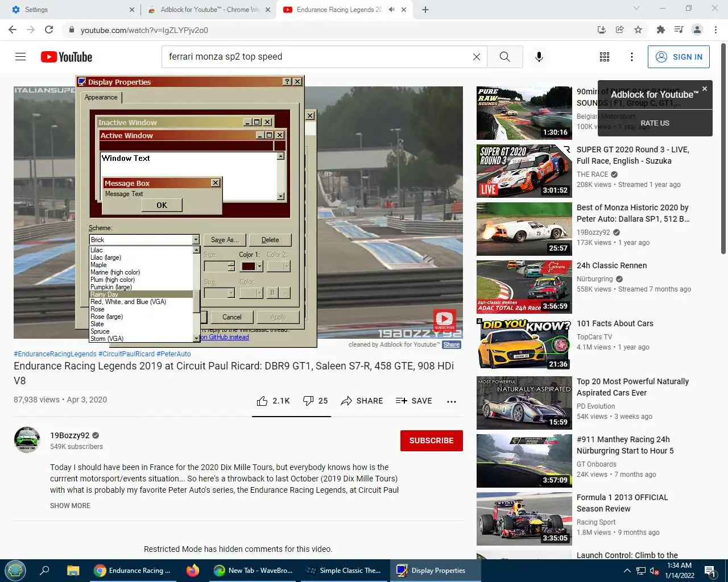Open YouTube settings three-dot menu
Screen dimensions: 728x582
pyautogui.click(x=632, y=57)
